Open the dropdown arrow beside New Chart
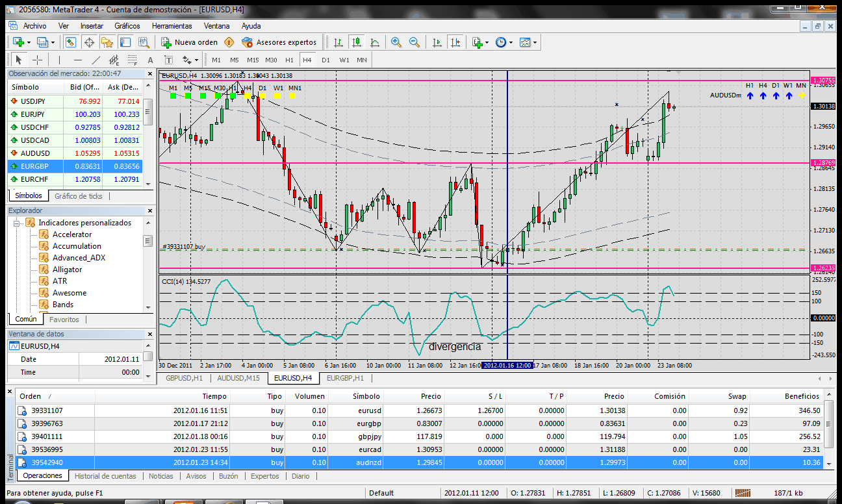 point(29,42)
